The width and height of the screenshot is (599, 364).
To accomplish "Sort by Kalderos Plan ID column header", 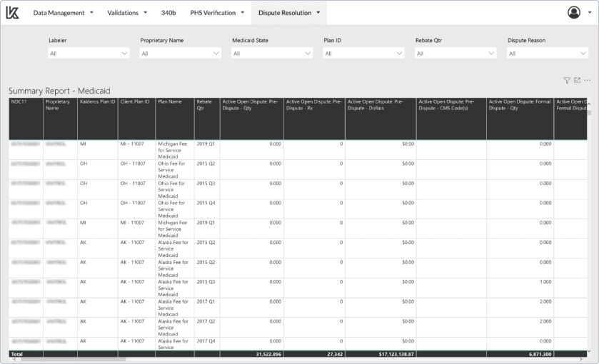I will pyautogui.click(x=97, y=118).
